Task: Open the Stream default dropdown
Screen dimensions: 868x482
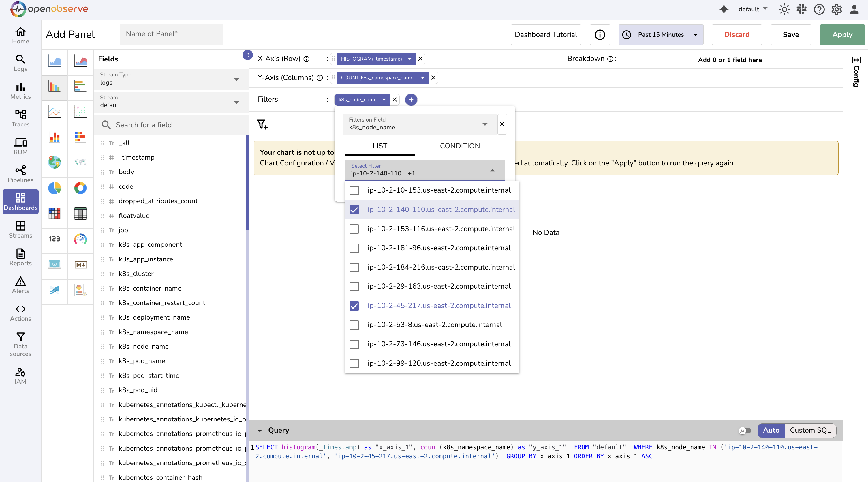Action: [x=172, y=102]
